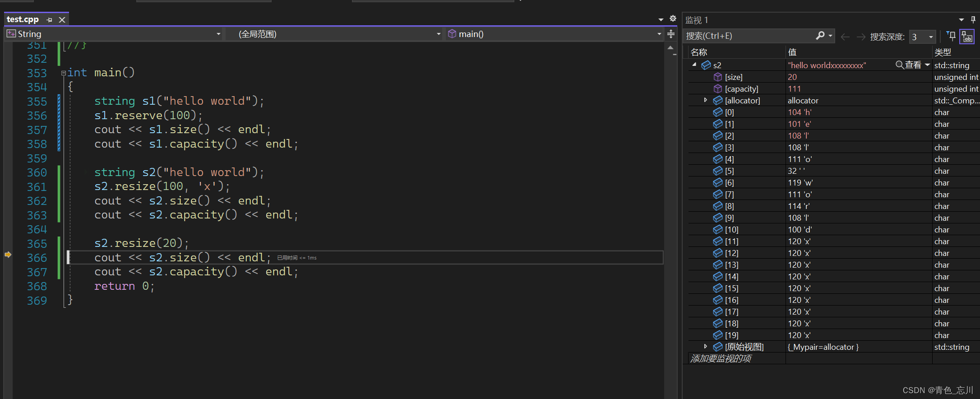Select the [6] row value 119 'w'
The image size is (980, 399).
coord(800,183)
